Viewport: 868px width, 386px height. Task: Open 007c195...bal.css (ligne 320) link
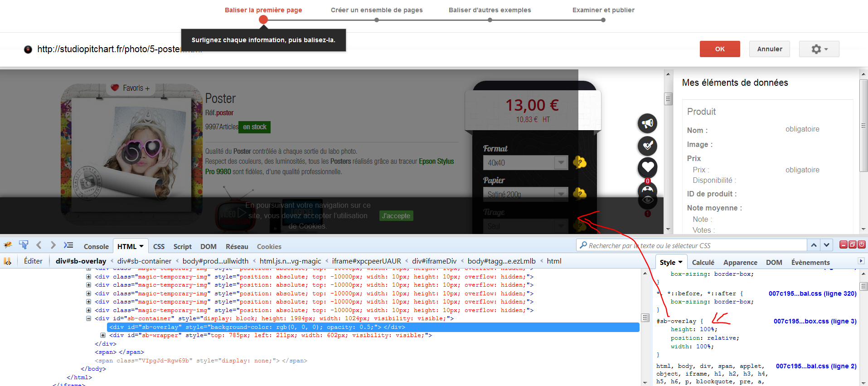[x=813, y=293]
